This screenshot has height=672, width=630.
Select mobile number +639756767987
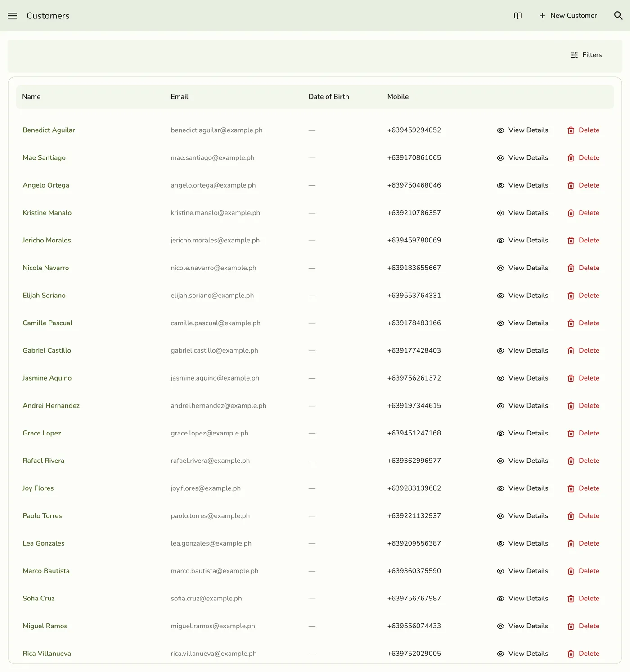tap(414, 598)
